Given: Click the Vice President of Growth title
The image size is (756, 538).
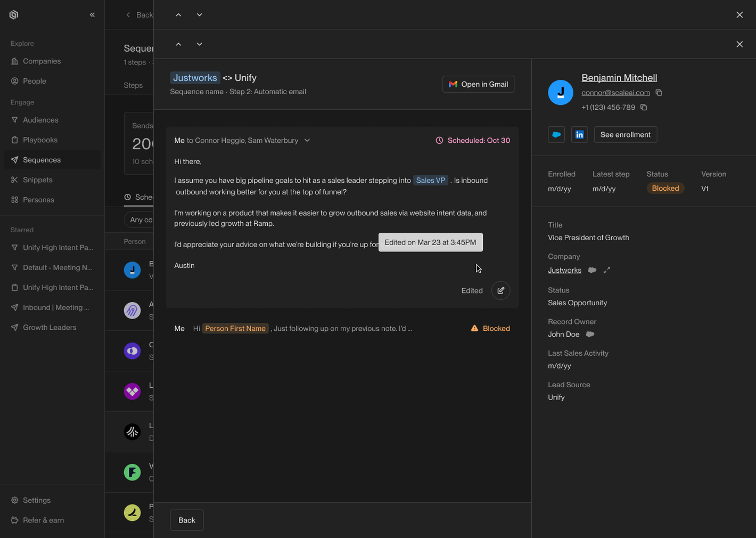Looking at the screenshot, I should pos(588,238).
